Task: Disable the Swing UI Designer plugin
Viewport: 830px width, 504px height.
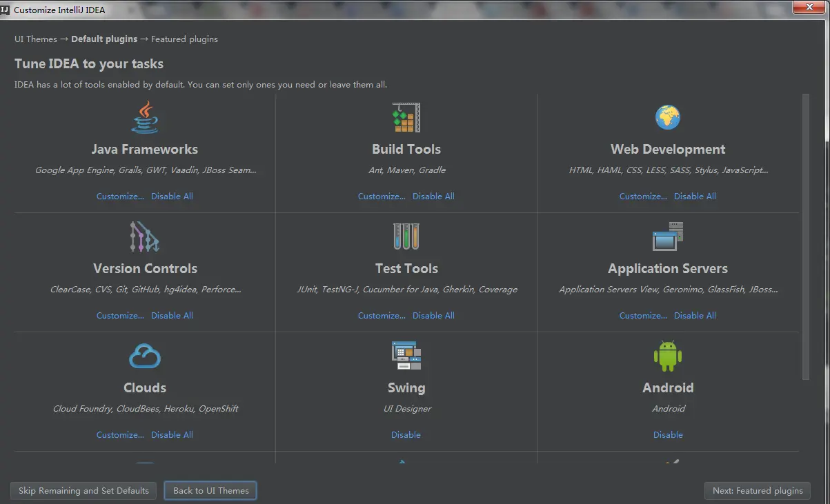Action: 406,435
